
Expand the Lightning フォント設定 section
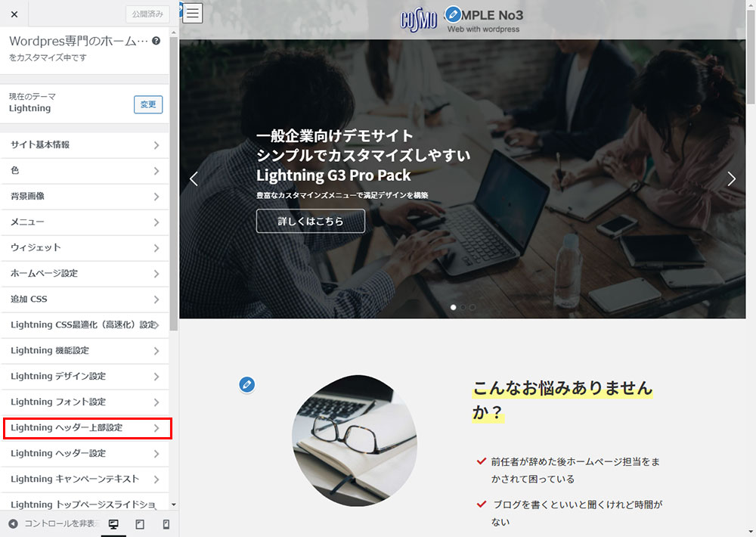(85, 402)
